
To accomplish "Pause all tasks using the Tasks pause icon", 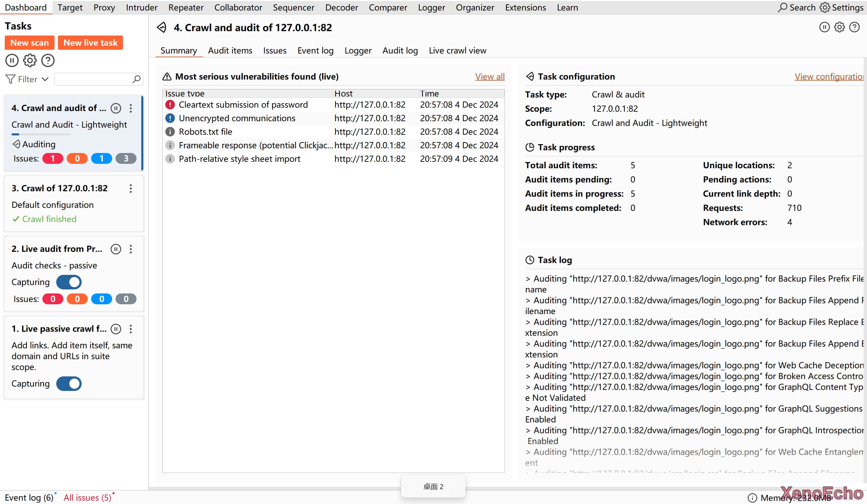I will (12, 61).
